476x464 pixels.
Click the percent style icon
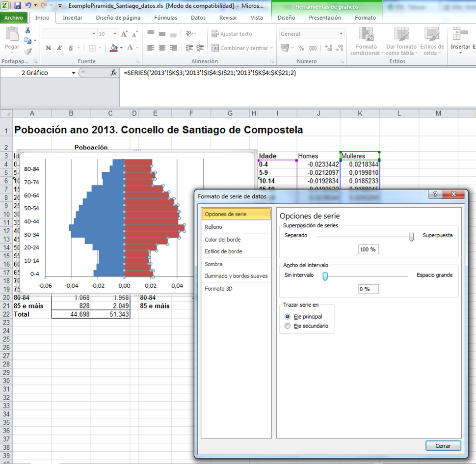click(x=300, y=48)
